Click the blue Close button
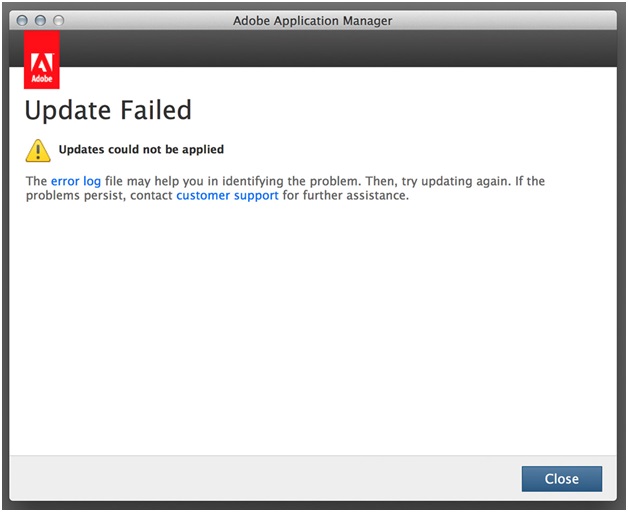628x512 pixels. tap(562, 479)
